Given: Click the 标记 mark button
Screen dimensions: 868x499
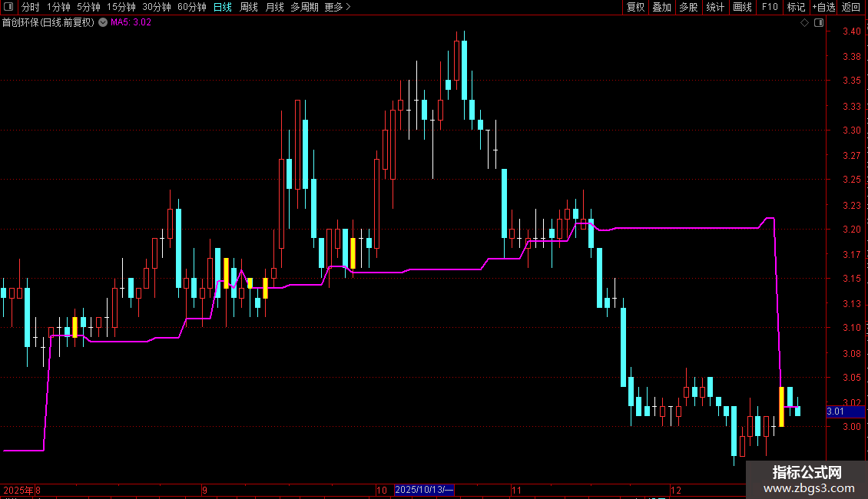Looking at the screenshot, I should click(x=796, y=7).
